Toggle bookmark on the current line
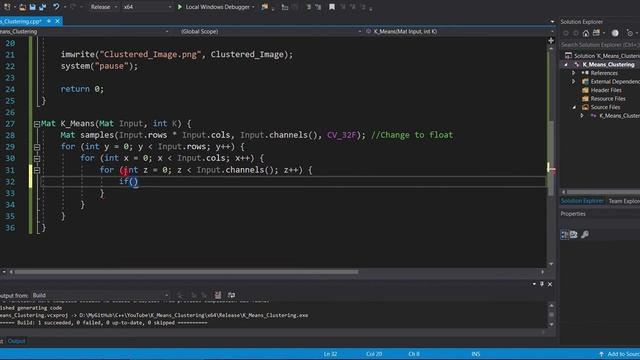The height and width of the screenshot is (360, 640). click(x=332, y=7)
